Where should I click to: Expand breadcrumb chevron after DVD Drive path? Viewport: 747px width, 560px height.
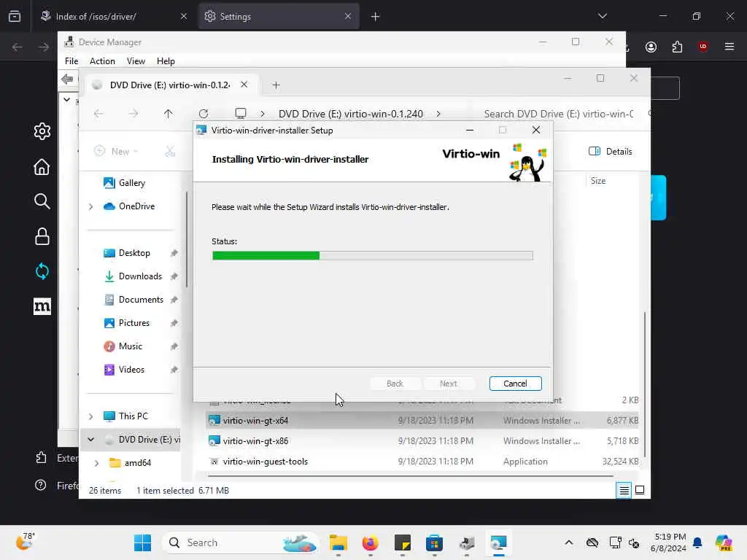pos(438,114)
